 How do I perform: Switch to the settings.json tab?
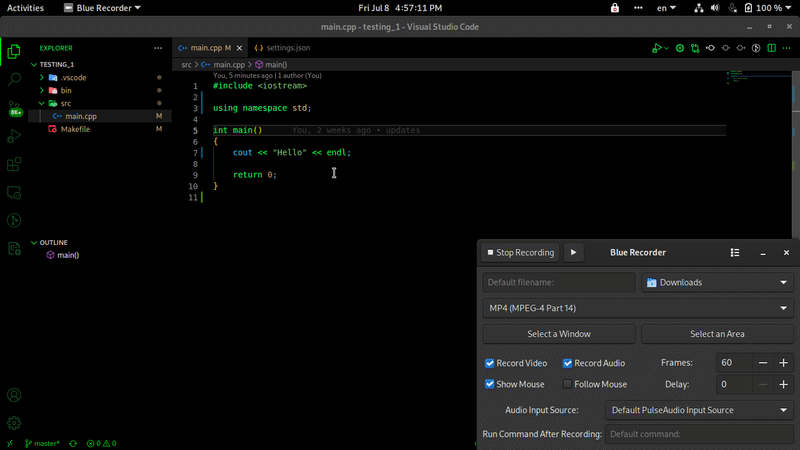point(282,48)
